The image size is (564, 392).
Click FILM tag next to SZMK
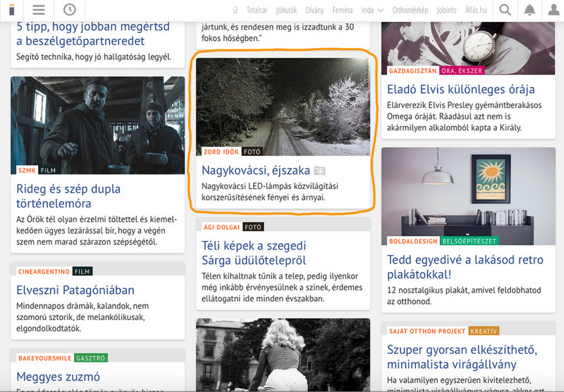tap(48, 170)
